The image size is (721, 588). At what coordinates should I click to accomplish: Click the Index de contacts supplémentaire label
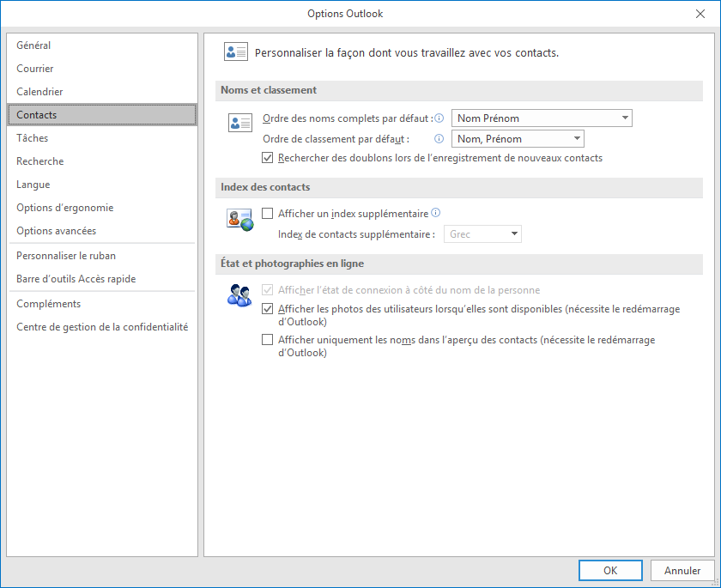pyautogui.click(x=356, y=234)
